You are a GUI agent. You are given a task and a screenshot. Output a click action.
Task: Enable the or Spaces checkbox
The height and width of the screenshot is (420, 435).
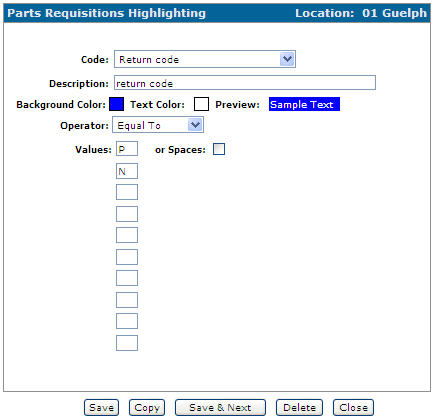pos(219,149)
